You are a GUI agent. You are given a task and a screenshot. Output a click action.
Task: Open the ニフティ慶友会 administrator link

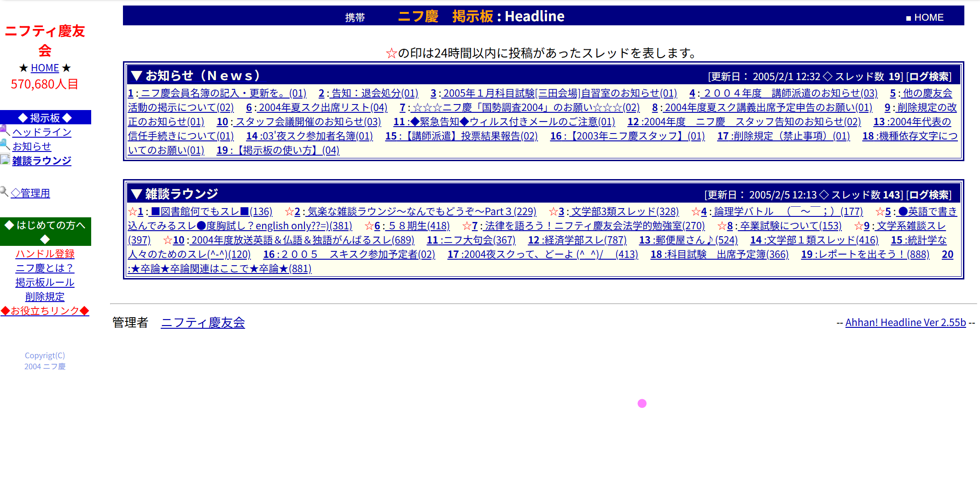(203, 323)
